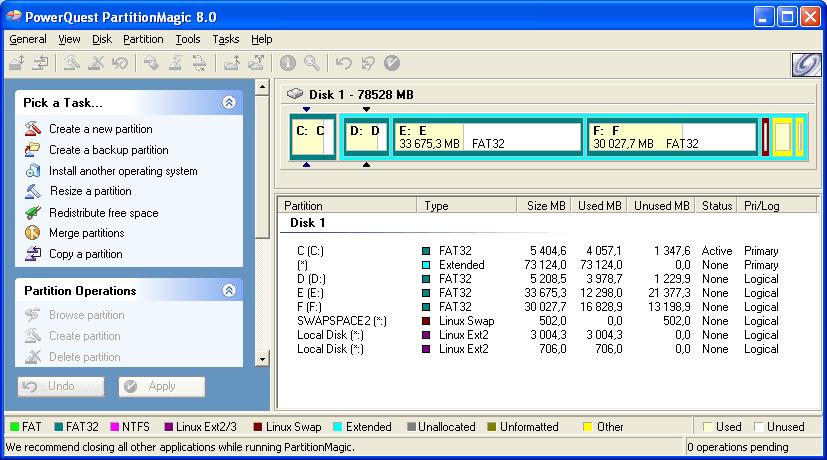The height and width of the screenshot is (460, 827).
Task: Click the PowerQuest swirl logo icon
Action: coord(806,65)
